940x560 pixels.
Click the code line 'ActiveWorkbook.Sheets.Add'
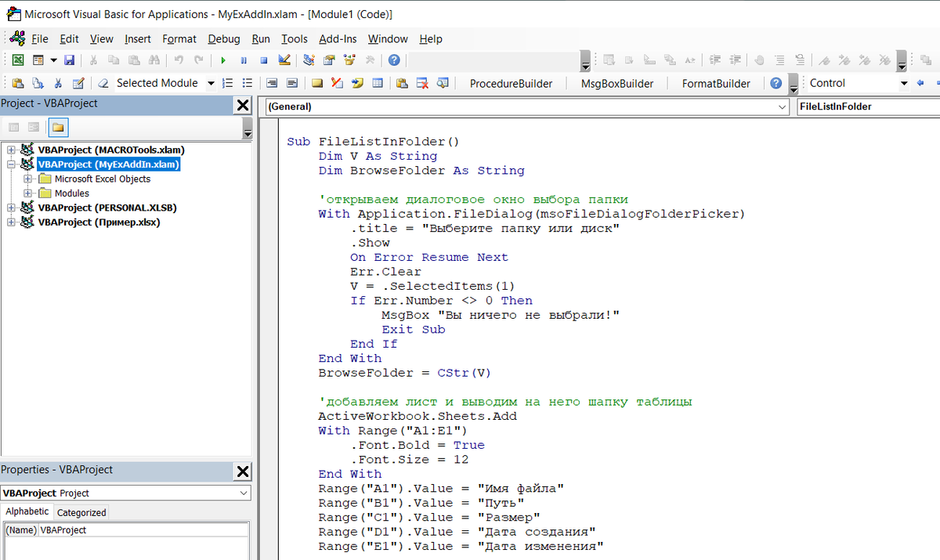click(x=418, y=416)
